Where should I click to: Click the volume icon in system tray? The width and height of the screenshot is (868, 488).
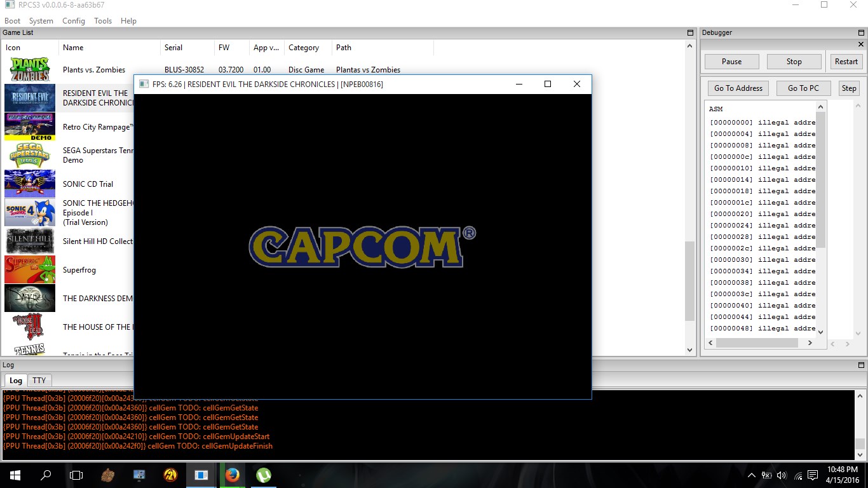click(782, 475)
